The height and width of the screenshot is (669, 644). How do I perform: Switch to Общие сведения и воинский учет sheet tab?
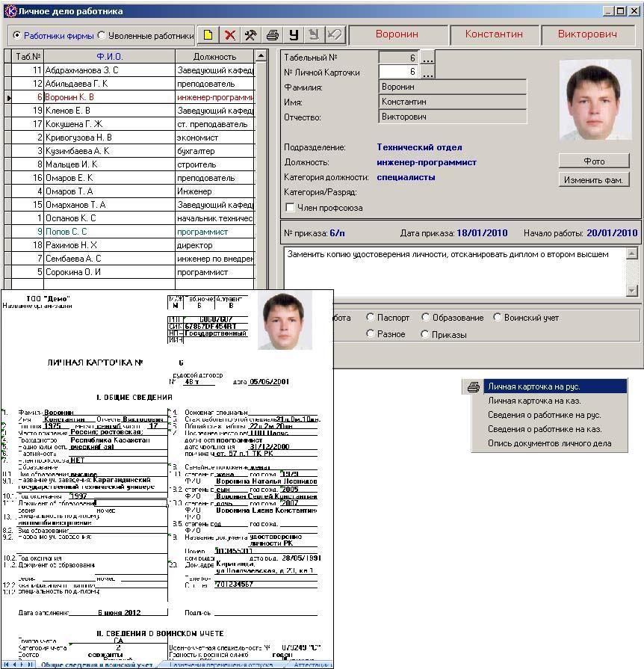point(97,665)
